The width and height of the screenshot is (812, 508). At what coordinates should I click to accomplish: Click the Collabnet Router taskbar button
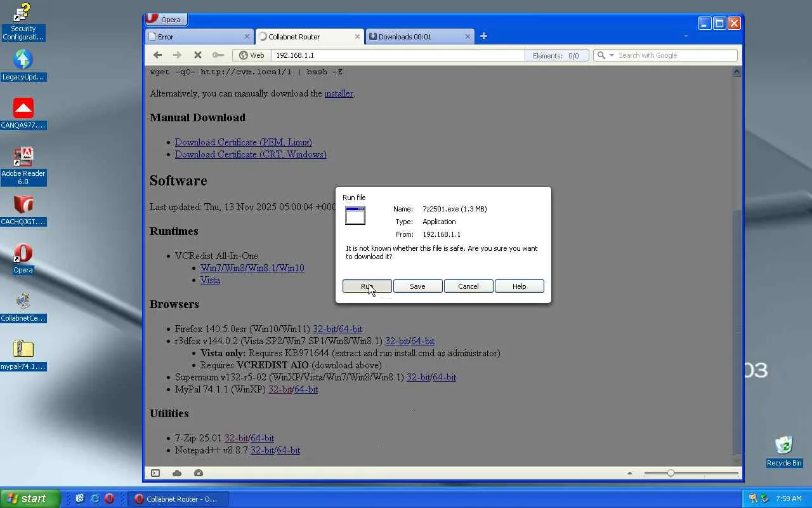178,499
